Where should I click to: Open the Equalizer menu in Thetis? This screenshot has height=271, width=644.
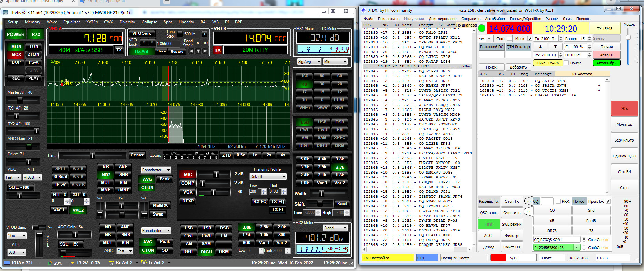pyautogui.click(x=71, y=22)
